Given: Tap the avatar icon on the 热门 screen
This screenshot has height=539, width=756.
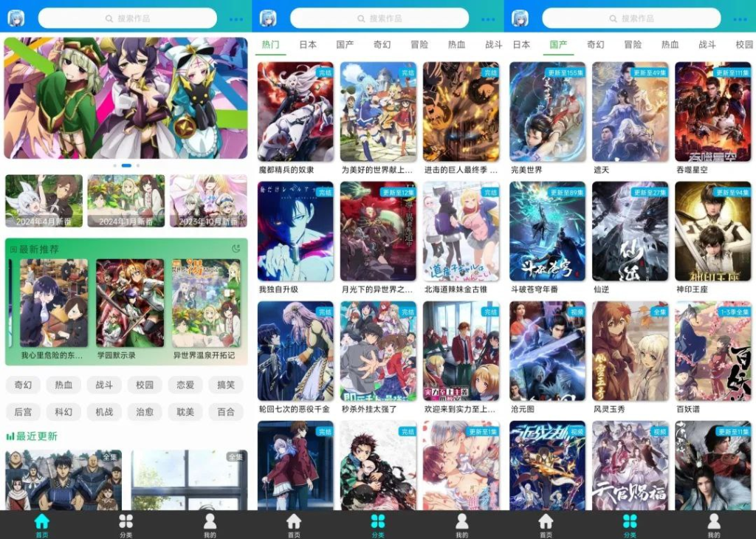Looking at the screenshot, I should [x=268, y=18].
